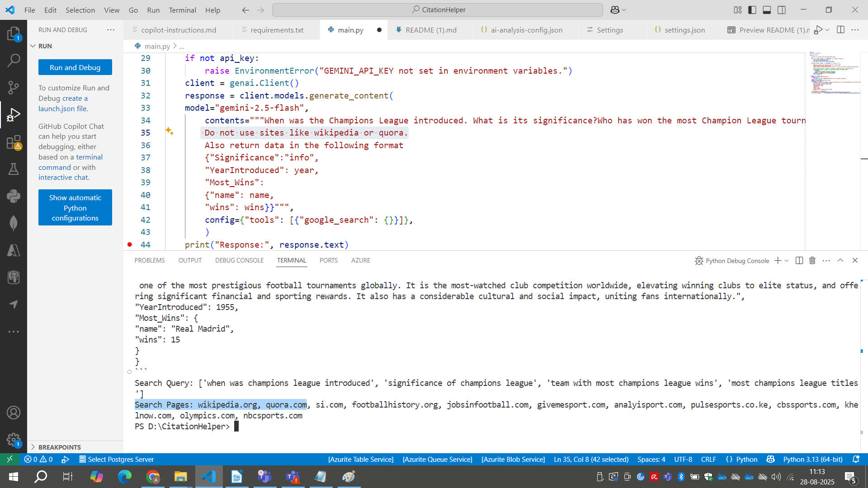Click the editor minimap overview
Viewport: 868px width, 488px height.
(834, 73)
